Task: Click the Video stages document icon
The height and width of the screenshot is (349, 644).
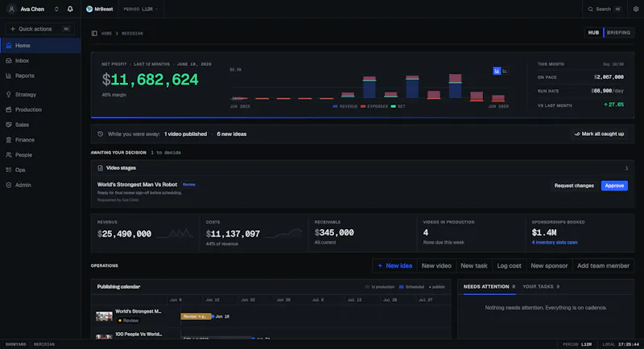Action: 100,168
